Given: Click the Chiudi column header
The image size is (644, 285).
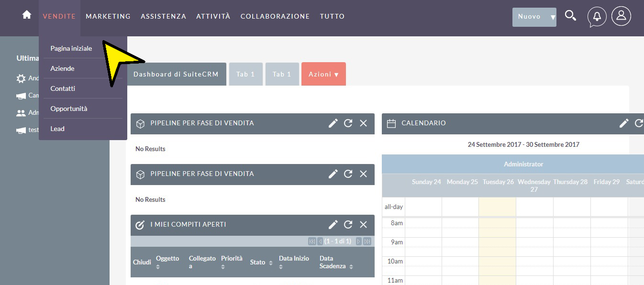Looking at the screenshot, I should 142,263.
